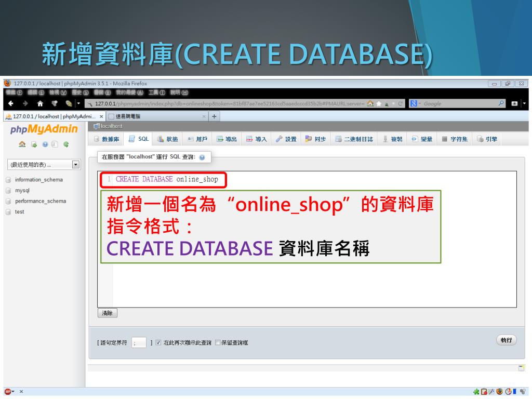This screenshot has width=532, height=399.
Task: Open the 導出 (Export) tab
Action: click(x=227, y=139)
